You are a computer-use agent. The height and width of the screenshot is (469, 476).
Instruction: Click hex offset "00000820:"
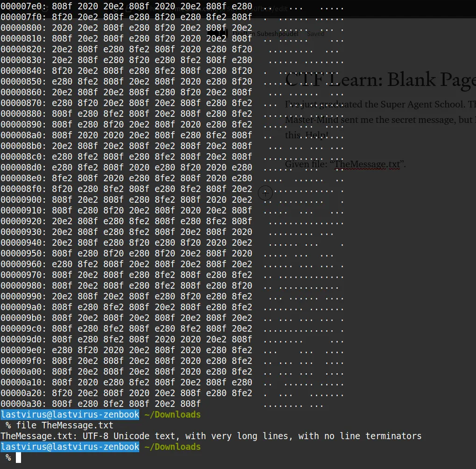23,49
